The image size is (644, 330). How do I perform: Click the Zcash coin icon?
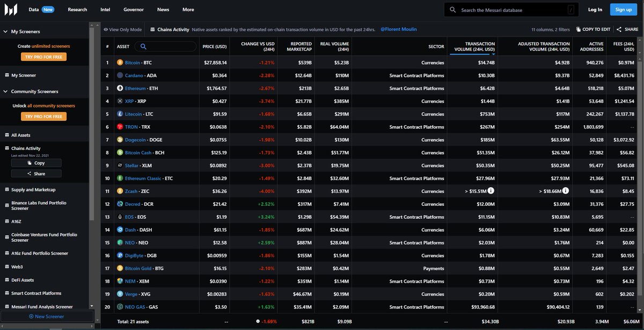coord(120,191)
